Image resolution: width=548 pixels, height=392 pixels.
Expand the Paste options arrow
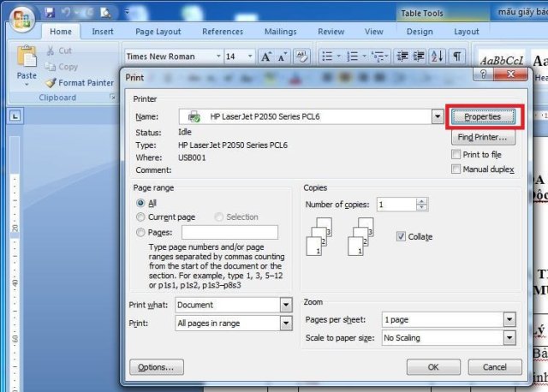click(27, 84)
